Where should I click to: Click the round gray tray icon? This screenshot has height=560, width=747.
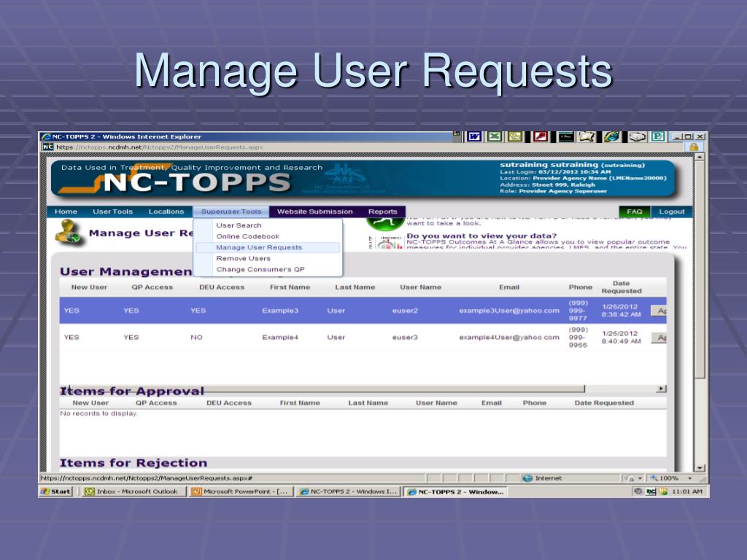pos(638,491)
